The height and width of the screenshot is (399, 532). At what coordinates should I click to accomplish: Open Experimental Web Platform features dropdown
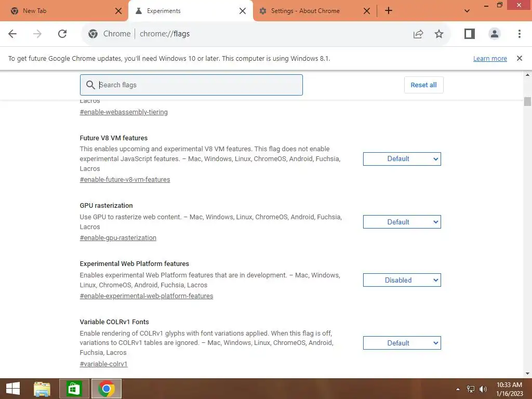402,280
